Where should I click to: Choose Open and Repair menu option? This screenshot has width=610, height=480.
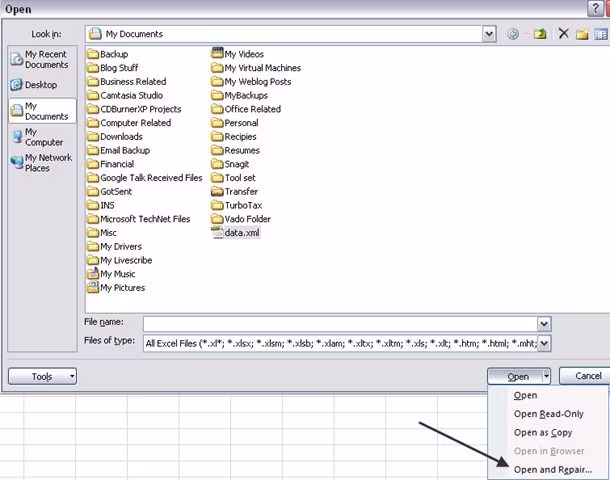coord(552,469)
